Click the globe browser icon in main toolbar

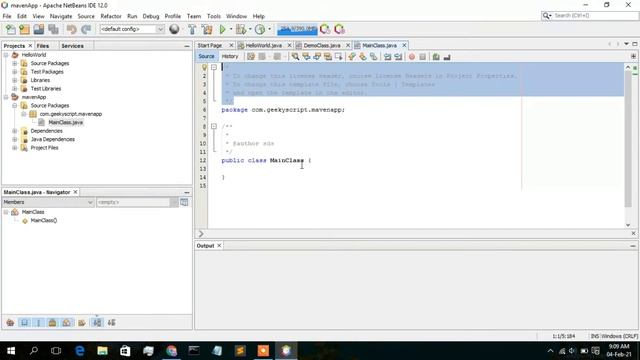[174, 29]
